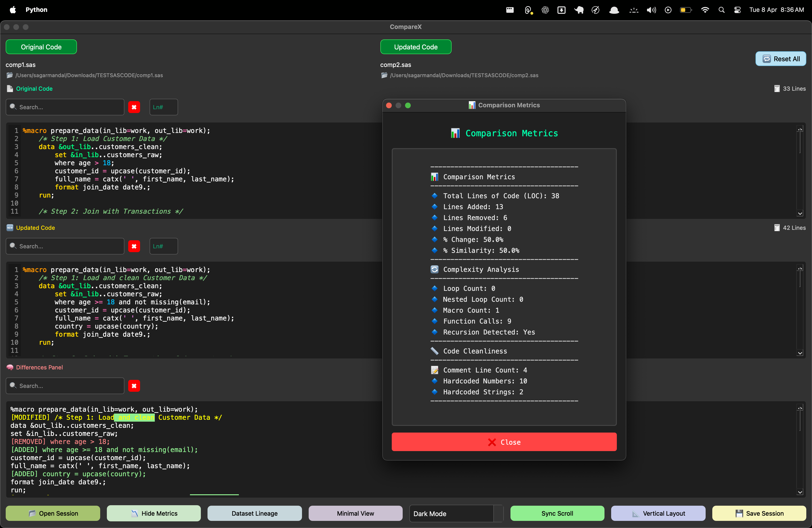Click the bar chart icon in Comparison Metrics header
Screen dimensions: 812x528
(472, 105)
